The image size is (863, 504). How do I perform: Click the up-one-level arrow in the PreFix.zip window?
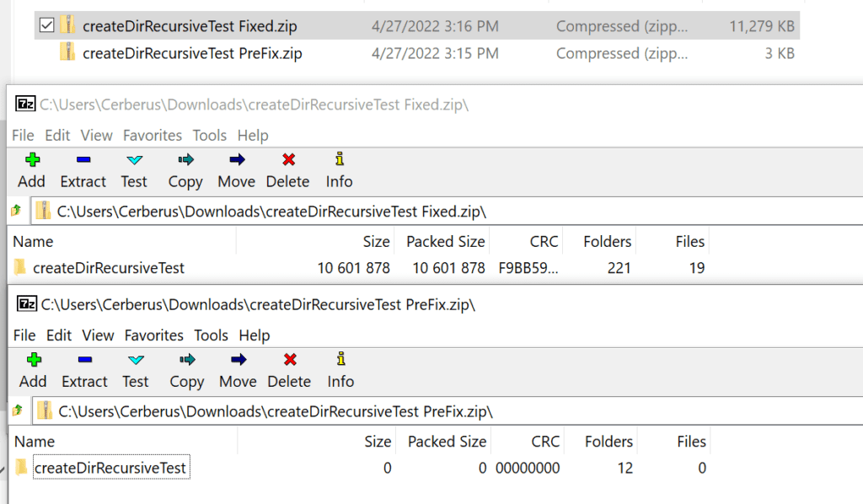[14, 410]
